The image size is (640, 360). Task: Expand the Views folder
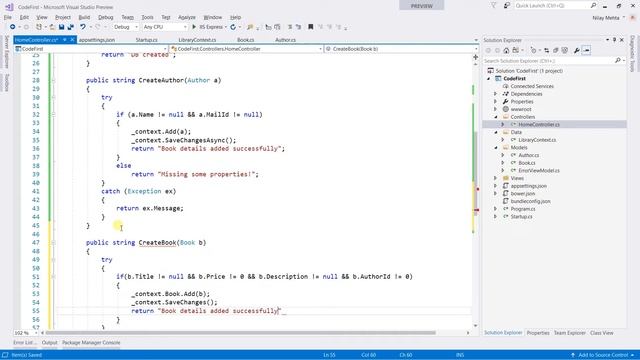(x=496, y=178)
